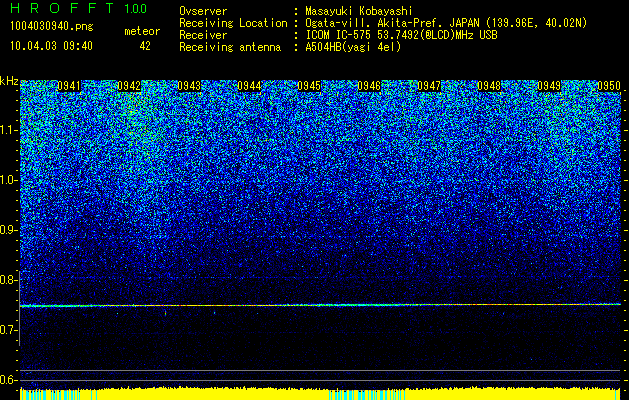Click the 0948 time marker
This screenshot has width=629, height=400.
pos(489,86)
